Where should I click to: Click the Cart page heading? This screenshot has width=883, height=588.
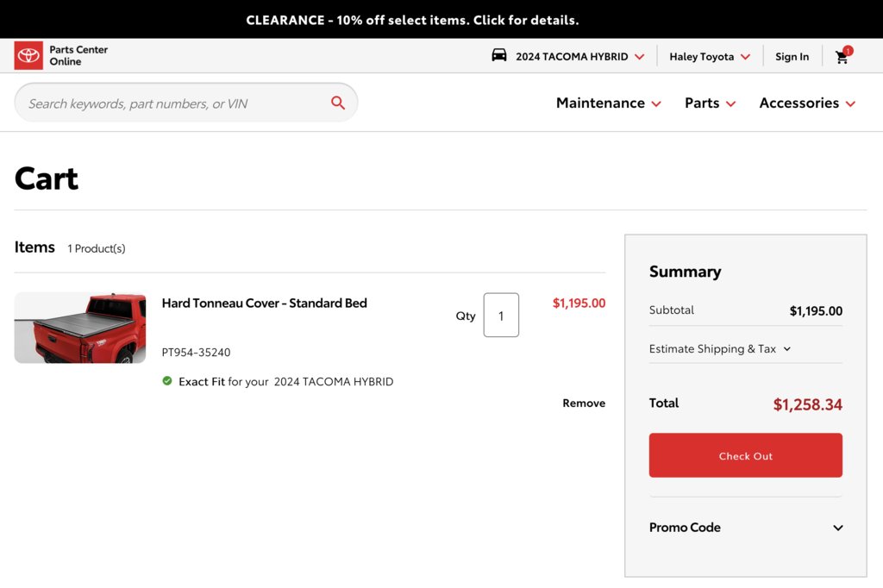[47, 178]
